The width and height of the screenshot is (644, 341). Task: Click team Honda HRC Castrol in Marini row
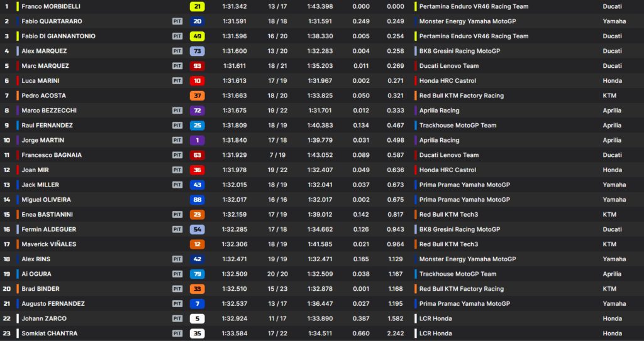coord(448,81)
